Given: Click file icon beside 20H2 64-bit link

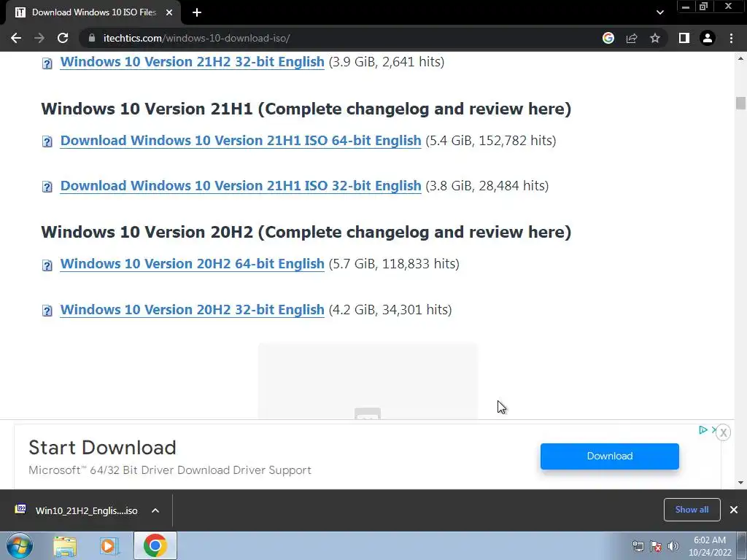Looking at the screenshot, I should tap(47, 265).
